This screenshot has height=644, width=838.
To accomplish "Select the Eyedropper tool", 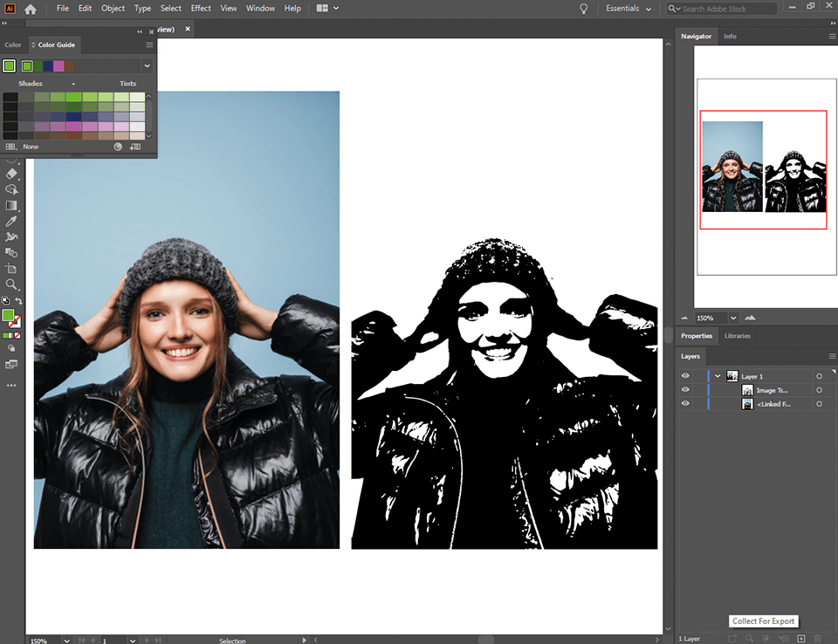I will (x=11, y=222).
